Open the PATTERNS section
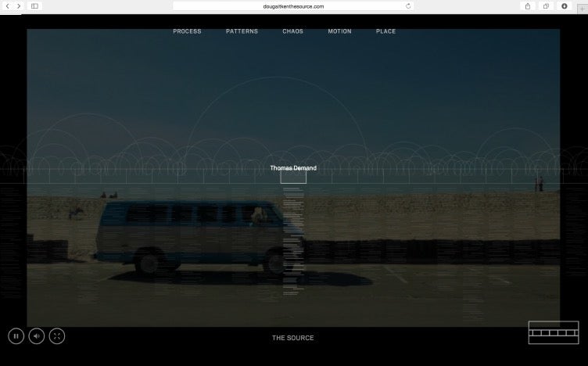Screen dimensions: 588x366 click(242, 31)
